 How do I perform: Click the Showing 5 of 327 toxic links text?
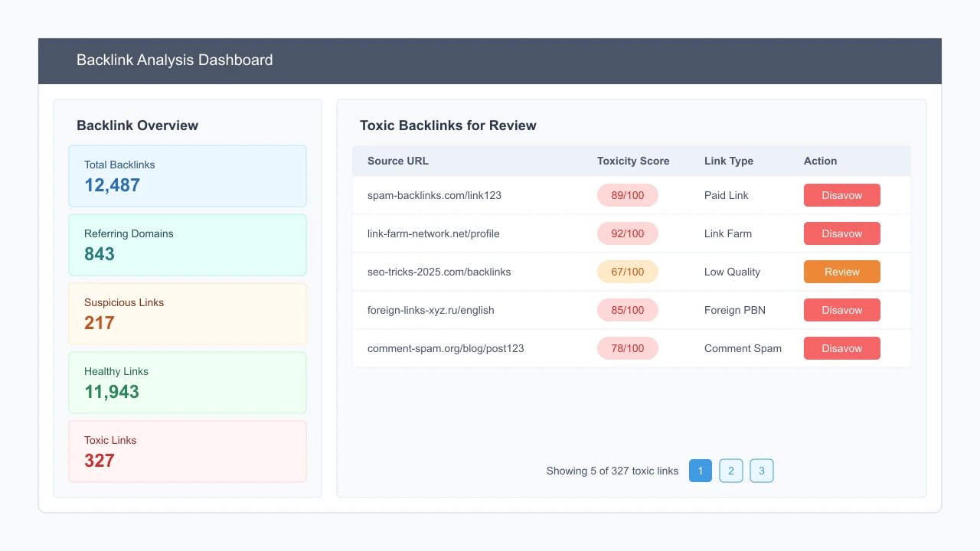point(612,471)
